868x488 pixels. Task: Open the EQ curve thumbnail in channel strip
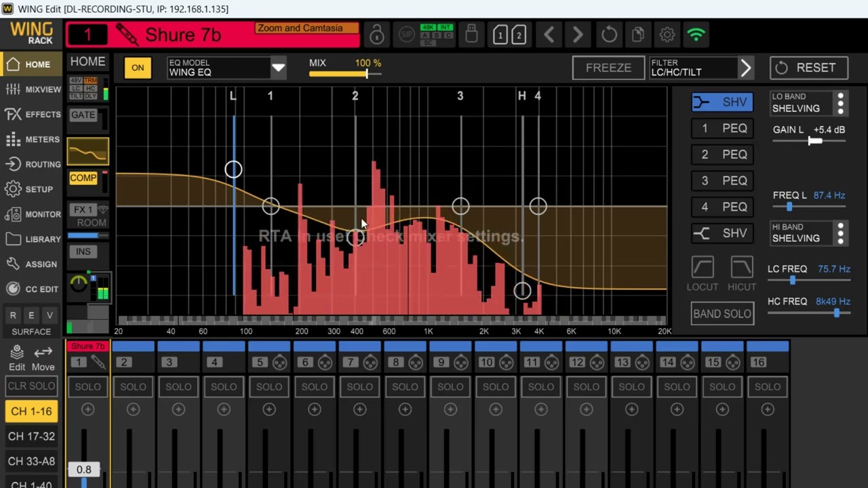(x=88, y=151)
